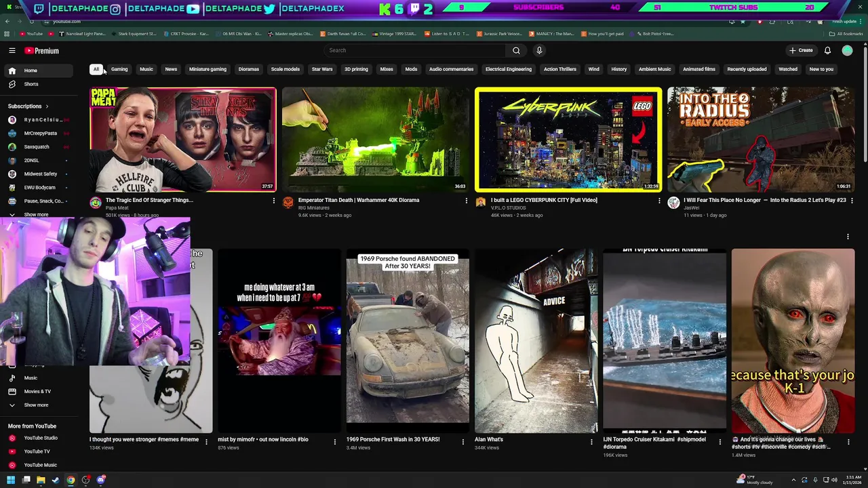The width and height of the screenshot is (868, 488).
Task: Select the Recently uploaded chip
Action: tap(747, 69)
